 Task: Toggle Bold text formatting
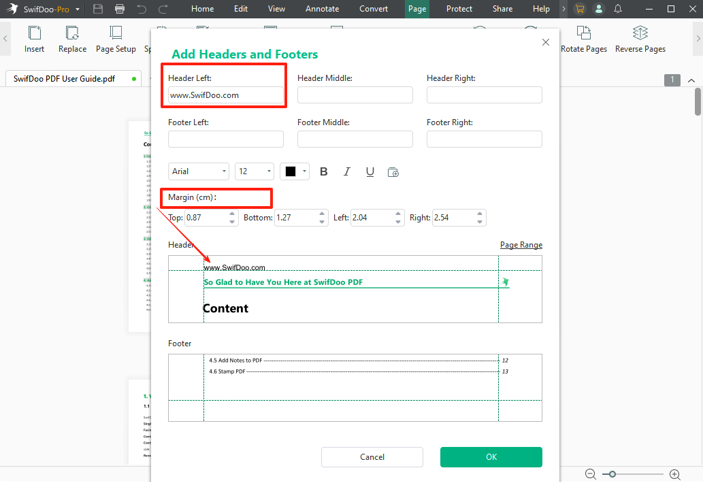324,172
